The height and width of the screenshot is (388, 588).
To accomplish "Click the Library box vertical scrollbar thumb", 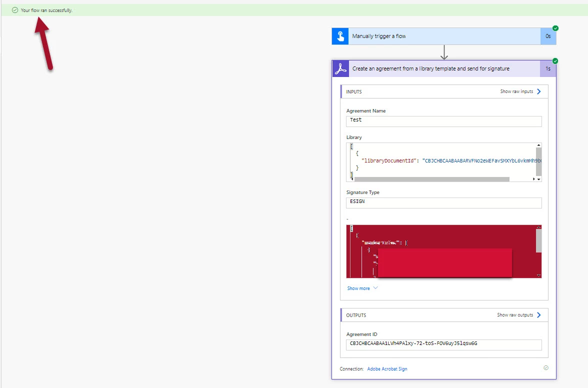I will click(x=538, y=161).
